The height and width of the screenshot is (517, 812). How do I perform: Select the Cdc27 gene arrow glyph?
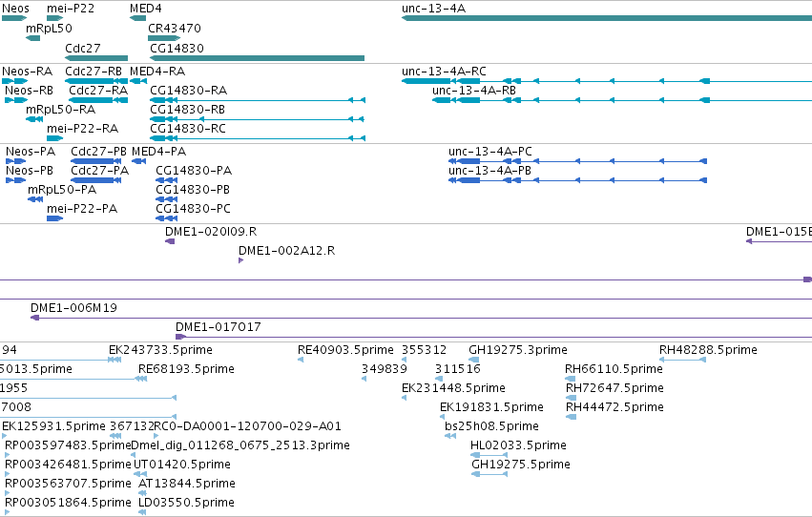click(96, 58)
